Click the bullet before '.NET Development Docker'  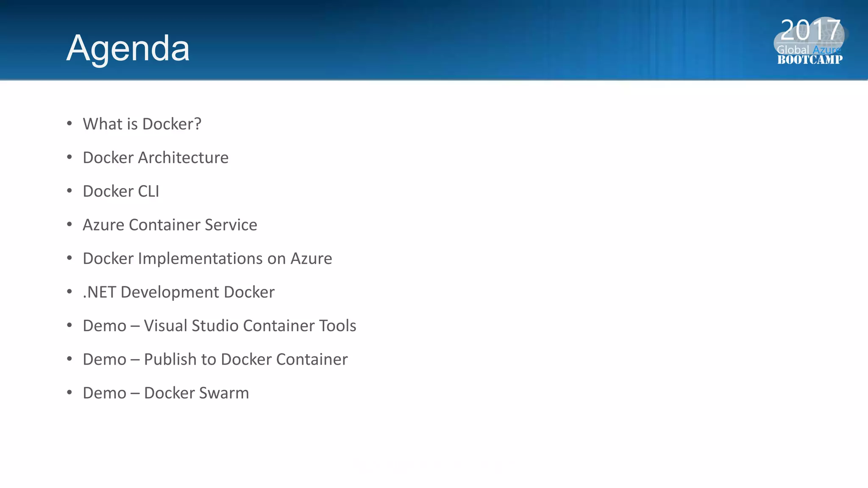pyautogui.click(x=70, y=292)
